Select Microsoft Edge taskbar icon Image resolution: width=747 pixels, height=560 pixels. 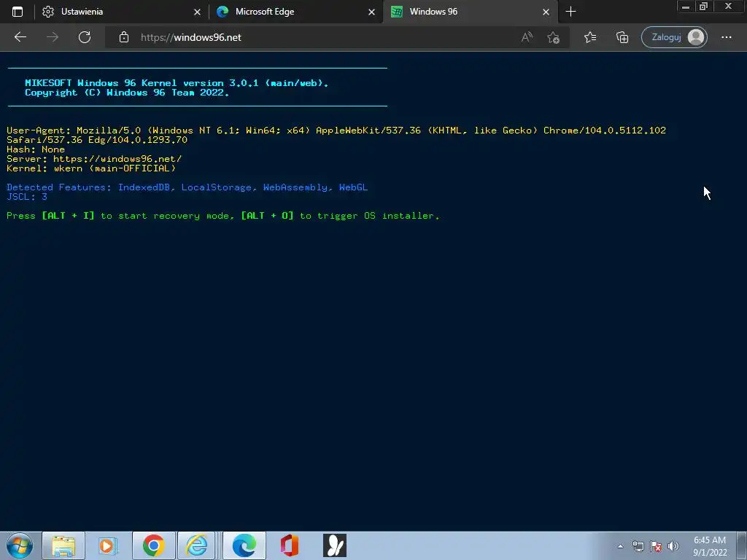click(244, 545)
